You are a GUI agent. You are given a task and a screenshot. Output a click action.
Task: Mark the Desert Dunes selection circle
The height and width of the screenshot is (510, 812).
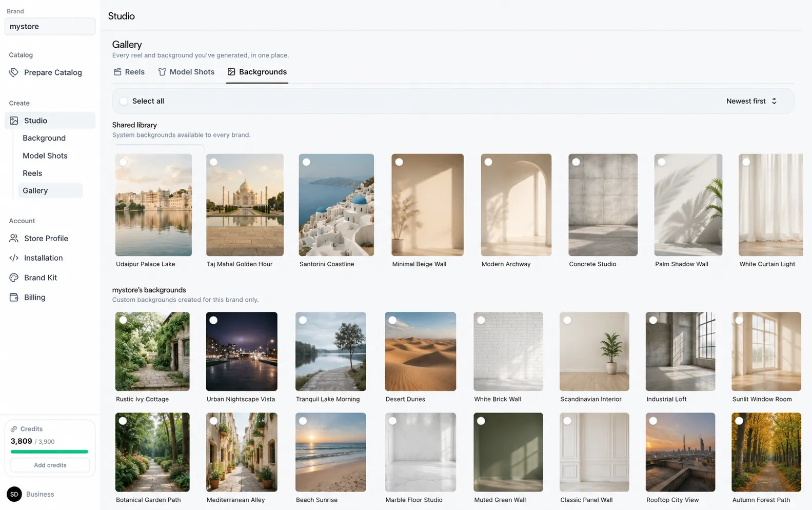click(392, 320)
